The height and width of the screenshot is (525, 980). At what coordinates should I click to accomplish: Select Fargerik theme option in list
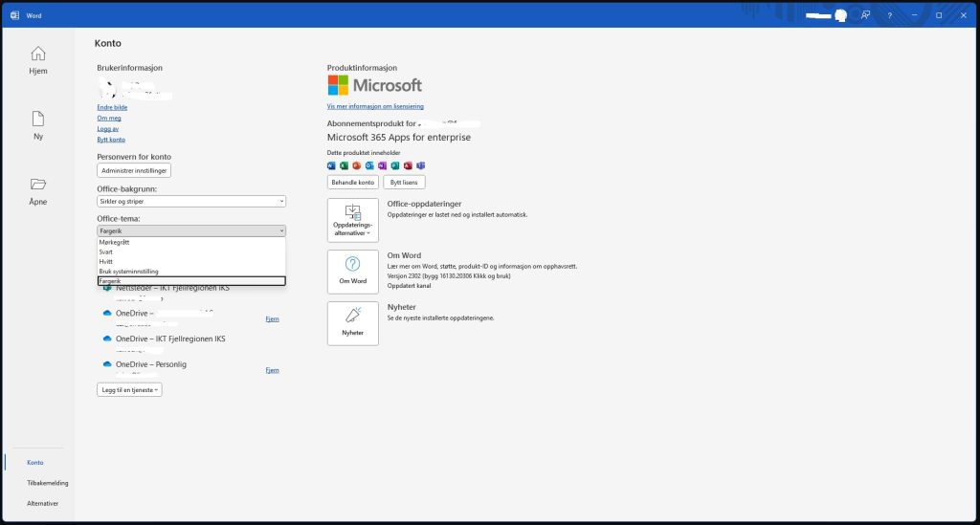click(191, 281)
